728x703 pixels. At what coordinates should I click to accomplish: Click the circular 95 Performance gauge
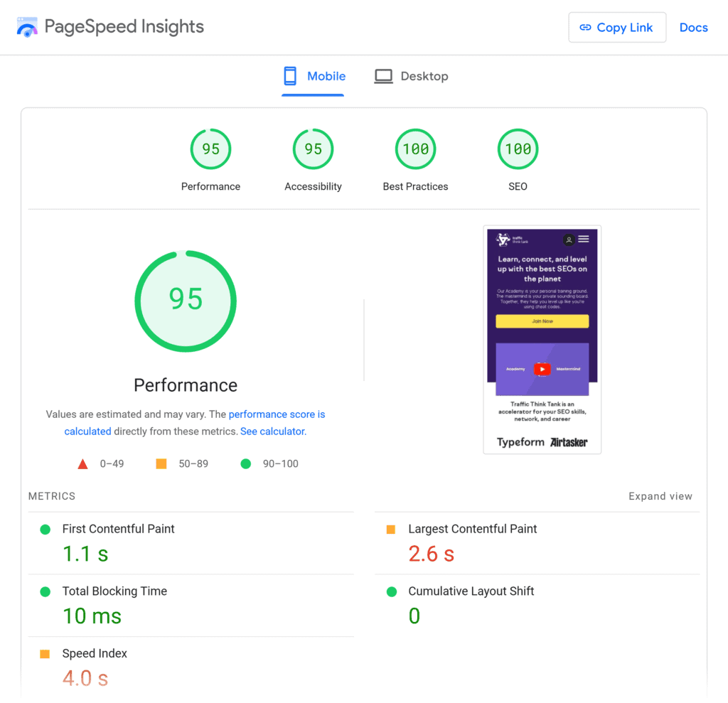[x=186, y=301]
